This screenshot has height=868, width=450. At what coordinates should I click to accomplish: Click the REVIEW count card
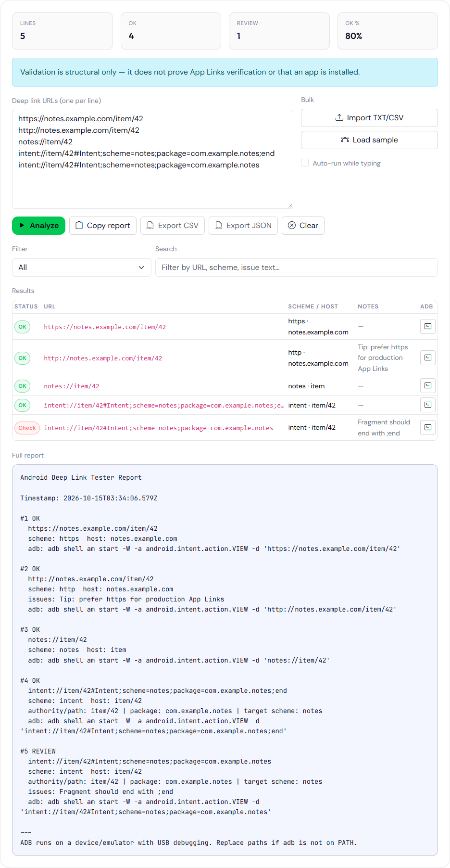click(x=279, y=31)
